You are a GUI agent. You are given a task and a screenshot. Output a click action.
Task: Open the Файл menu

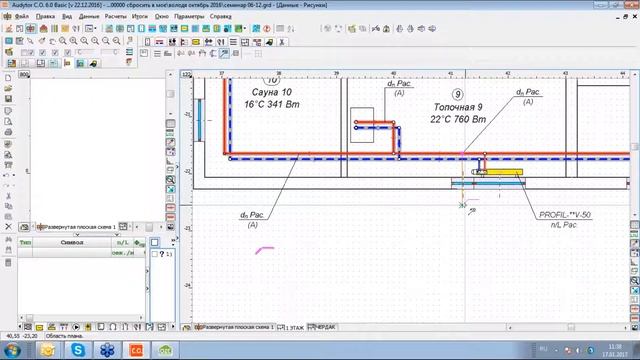coord(21,17)
